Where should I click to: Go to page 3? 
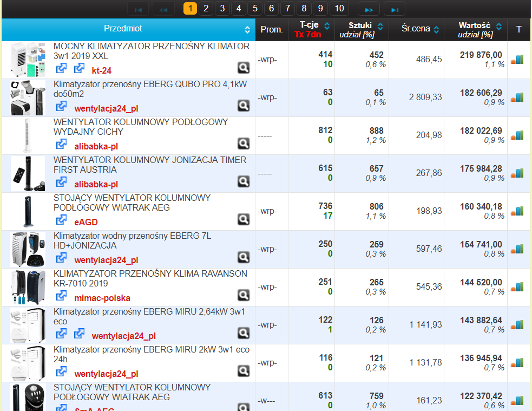[222, 9]
